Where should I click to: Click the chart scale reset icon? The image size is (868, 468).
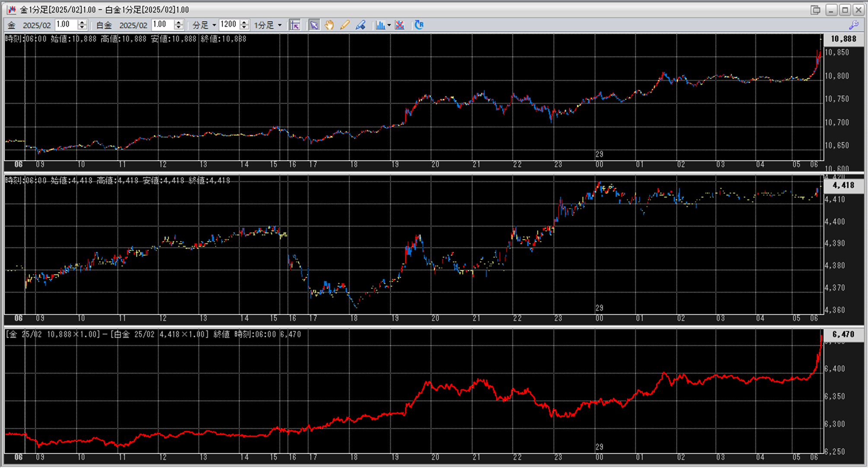coord(295,25)
